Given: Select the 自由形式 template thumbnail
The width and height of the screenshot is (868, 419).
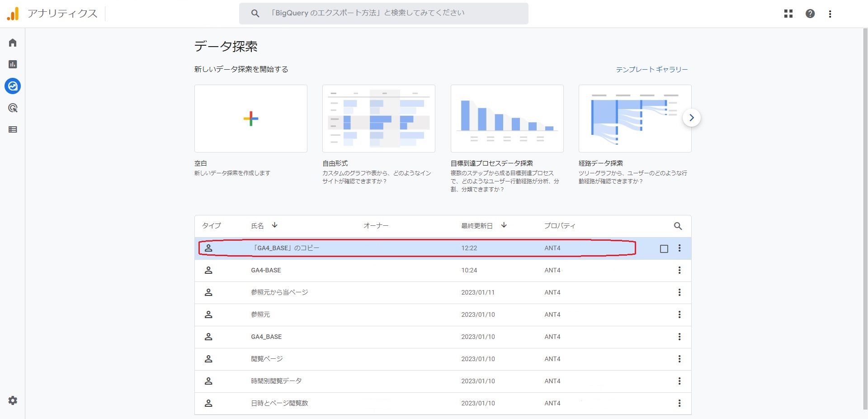Looking at the screenshot, I should coord(379,119).
